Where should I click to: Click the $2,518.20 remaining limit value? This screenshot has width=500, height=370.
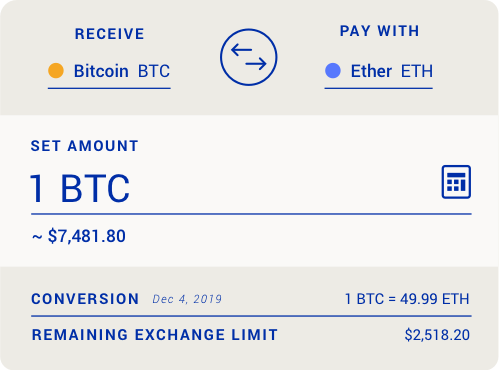437,335
